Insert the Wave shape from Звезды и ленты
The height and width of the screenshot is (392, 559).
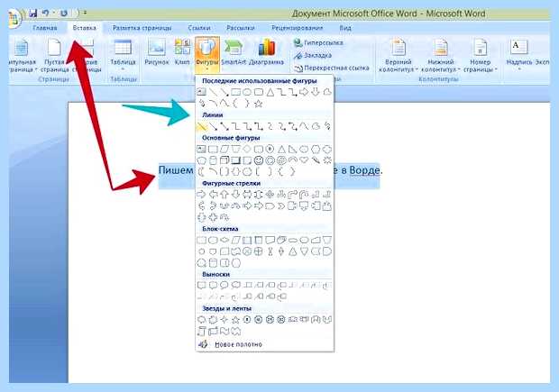[x=225, y=331]
